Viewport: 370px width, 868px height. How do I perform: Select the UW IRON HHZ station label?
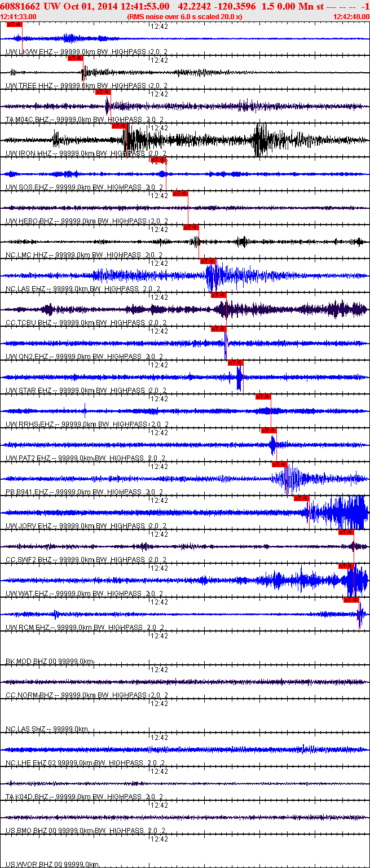(86, 154)
